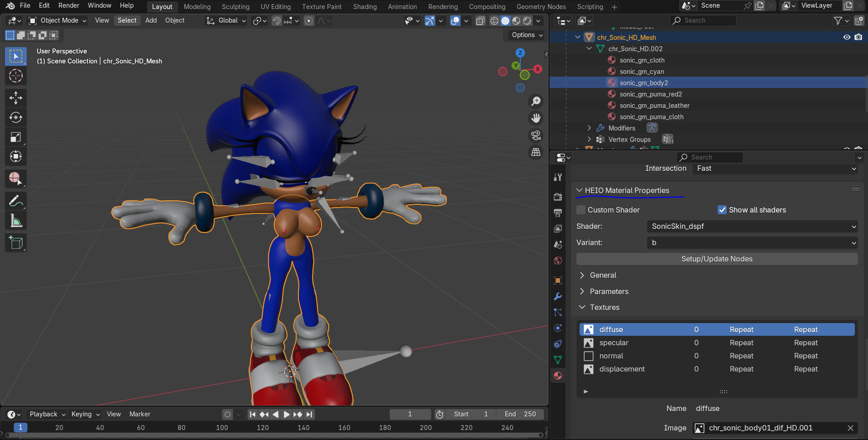The image size is (868, 440).
Task: Activate the Move tool
Action: (16, 98)
